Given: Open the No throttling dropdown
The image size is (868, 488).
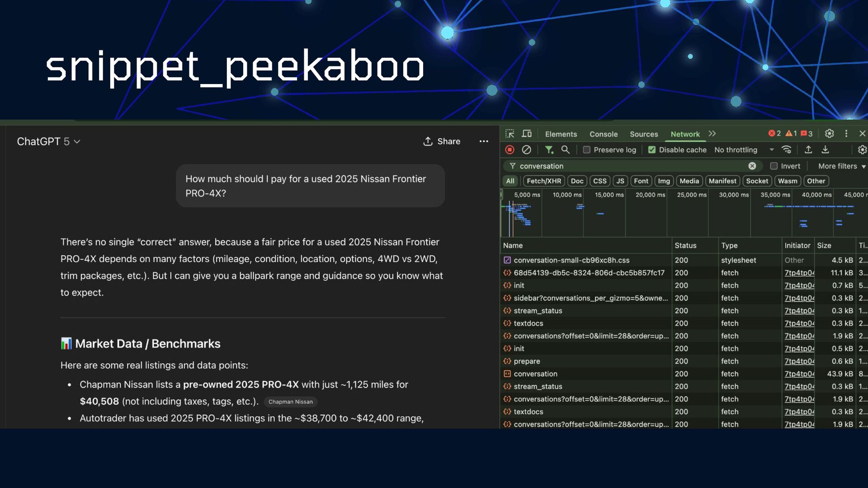Looking at the screenshot, I should [744, 150].
